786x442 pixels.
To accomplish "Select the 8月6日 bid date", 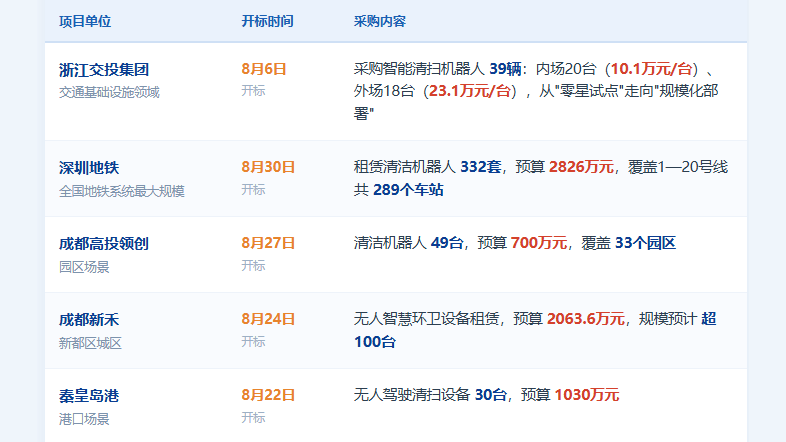I will (x=264, y=69).
